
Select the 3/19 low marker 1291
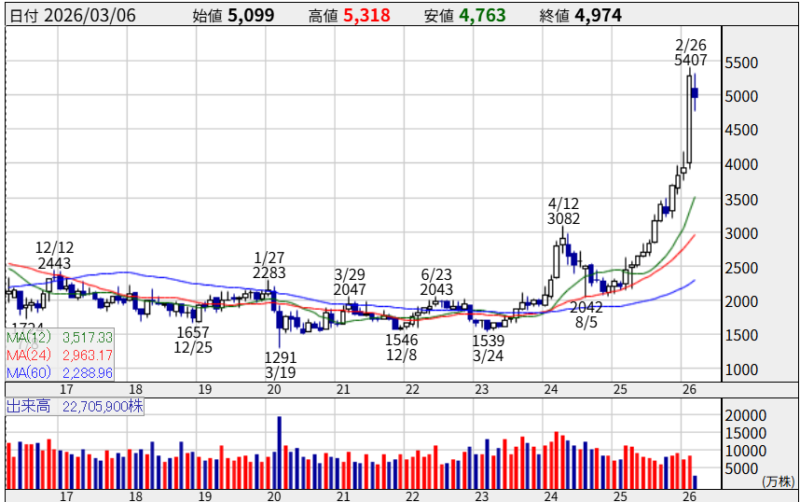(x=281, y=356)
